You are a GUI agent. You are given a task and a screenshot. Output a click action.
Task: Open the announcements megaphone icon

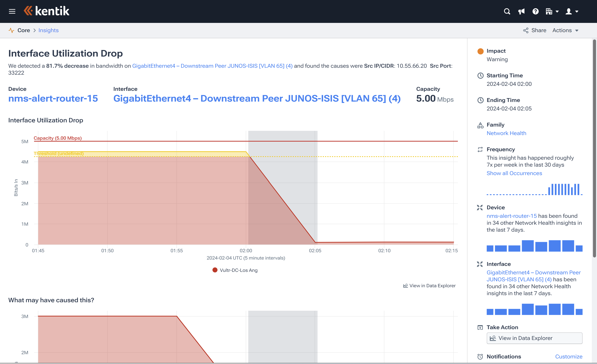click(521, 11)
